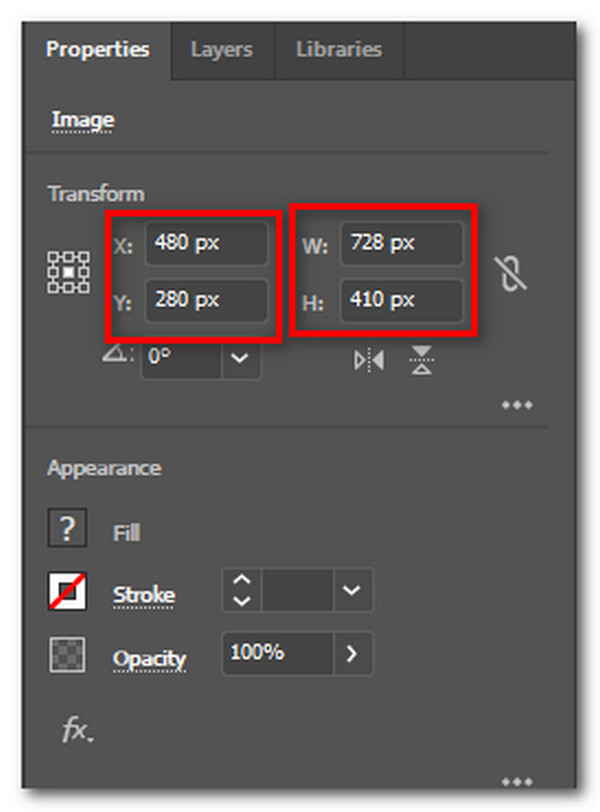Open the Opacity options arrow button
The image size is (600, 812).
(353, 654)
